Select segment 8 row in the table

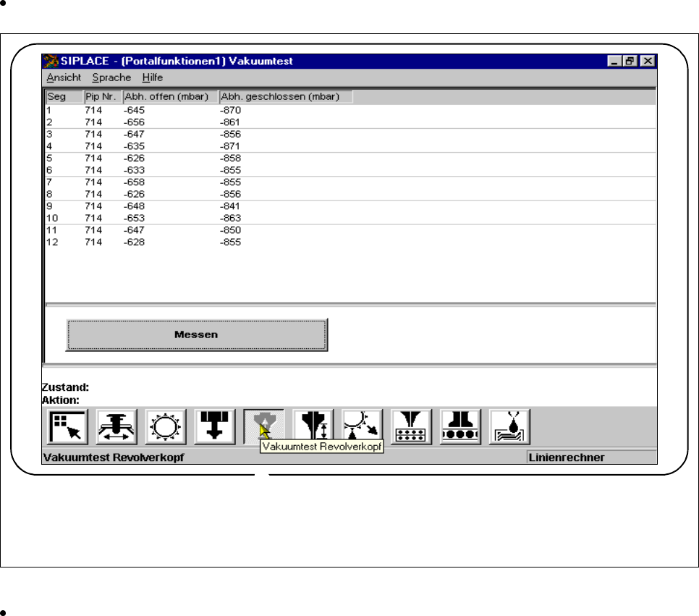coord(350,195)
